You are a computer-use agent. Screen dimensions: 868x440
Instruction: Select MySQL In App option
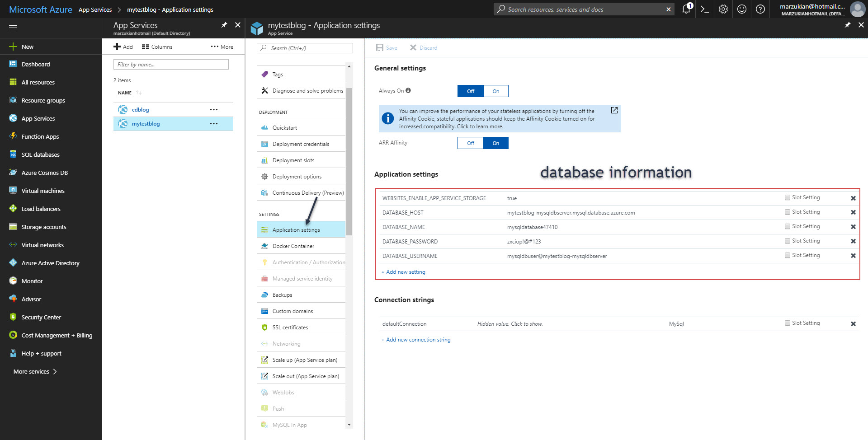pos(289,425)
